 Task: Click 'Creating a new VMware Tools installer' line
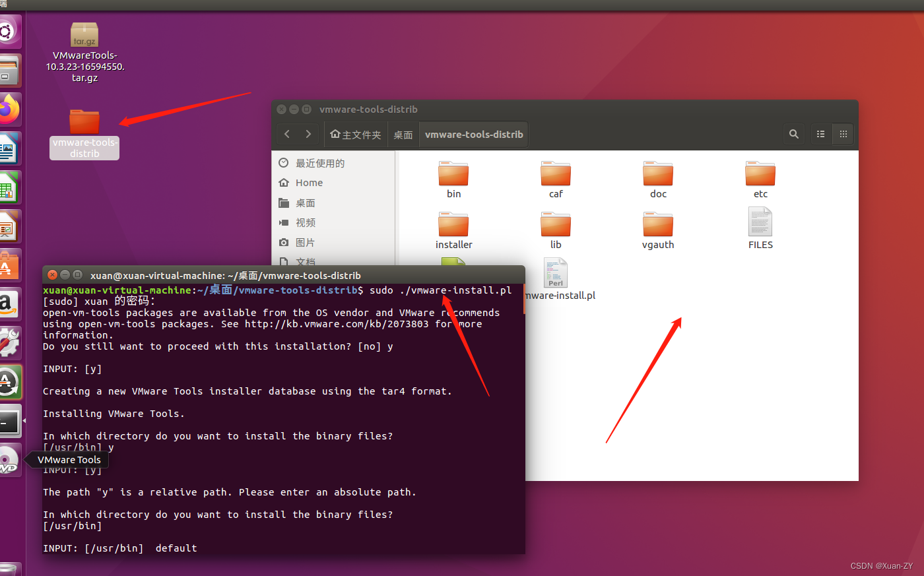tap(247, 391)
